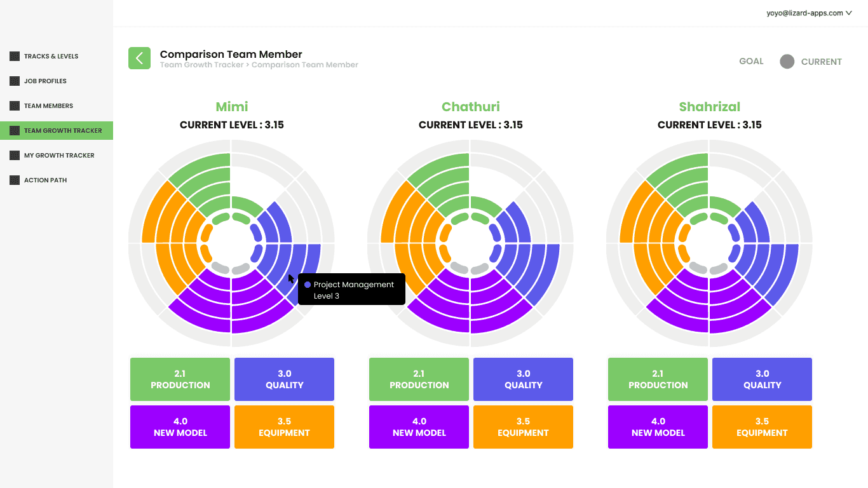Click Mimi's Equipment 3.5 tile
Screen dimensions: 868x488
click(x=284, y=427)
